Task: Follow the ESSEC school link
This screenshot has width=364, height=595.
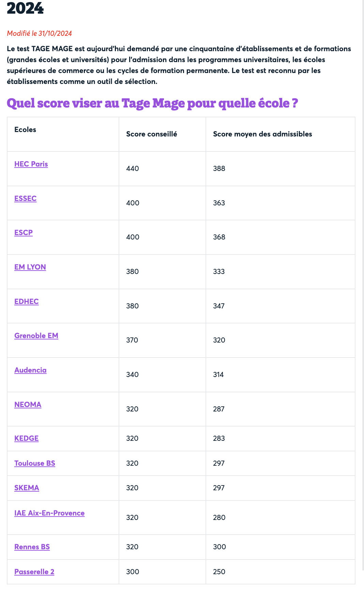Action: 25,199
